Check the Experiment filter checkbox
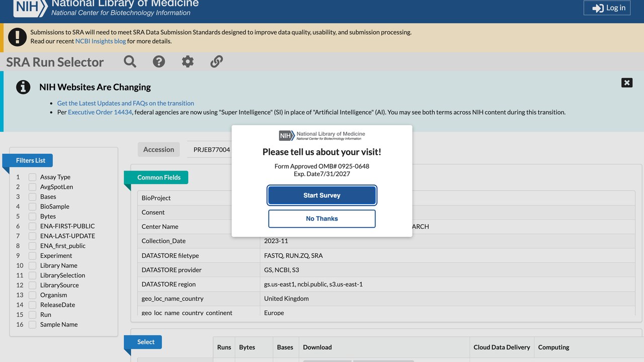The width and height of the screenshot is (644, 362). (x=32, y=255)
